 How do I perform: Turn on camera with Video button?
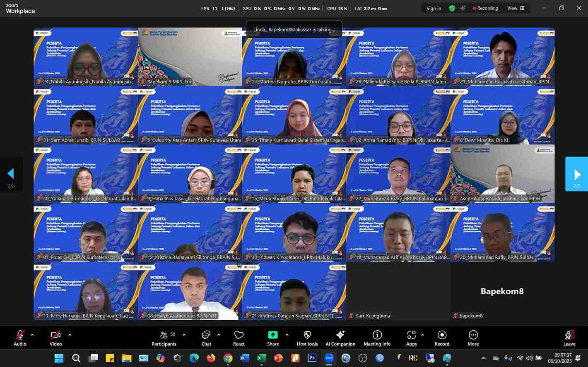(56, 338)
